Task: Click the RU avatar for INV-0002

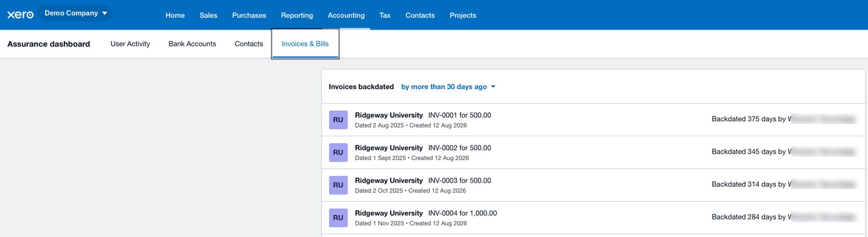Action: tap(338, 152)
